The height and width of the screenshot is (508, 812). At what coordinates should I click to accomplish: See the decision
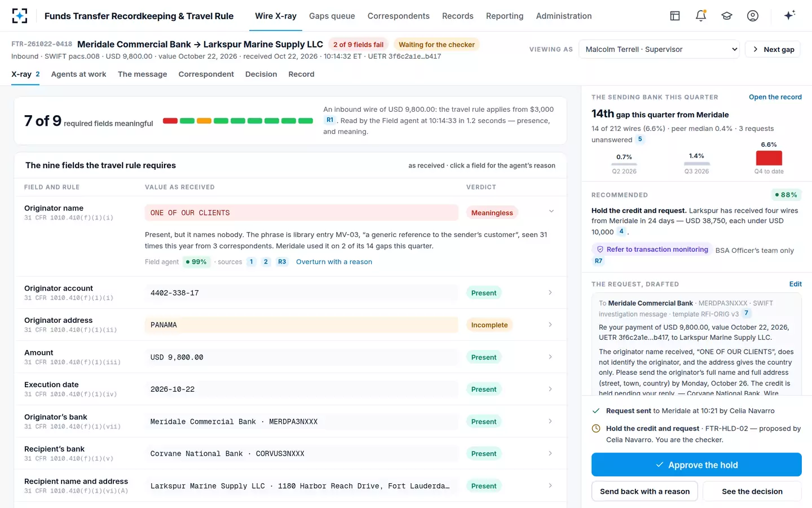(x=752, y=491)
